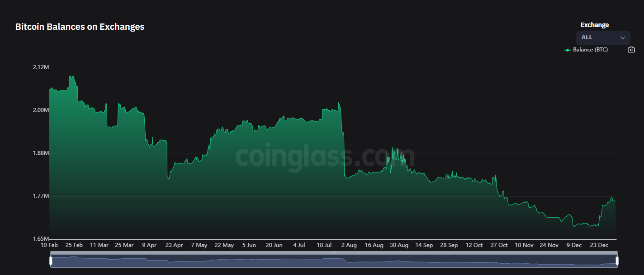Click the center grip atop range slider
Screen dimensions: 644x275
click(x=334, y=253)
